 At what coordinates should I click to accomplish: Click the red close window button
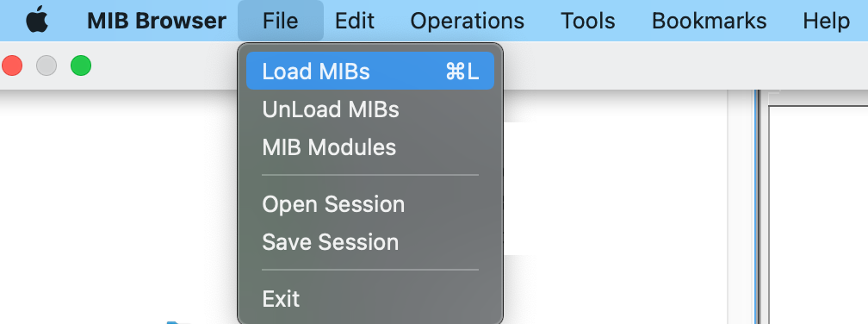tap(12, 65)
